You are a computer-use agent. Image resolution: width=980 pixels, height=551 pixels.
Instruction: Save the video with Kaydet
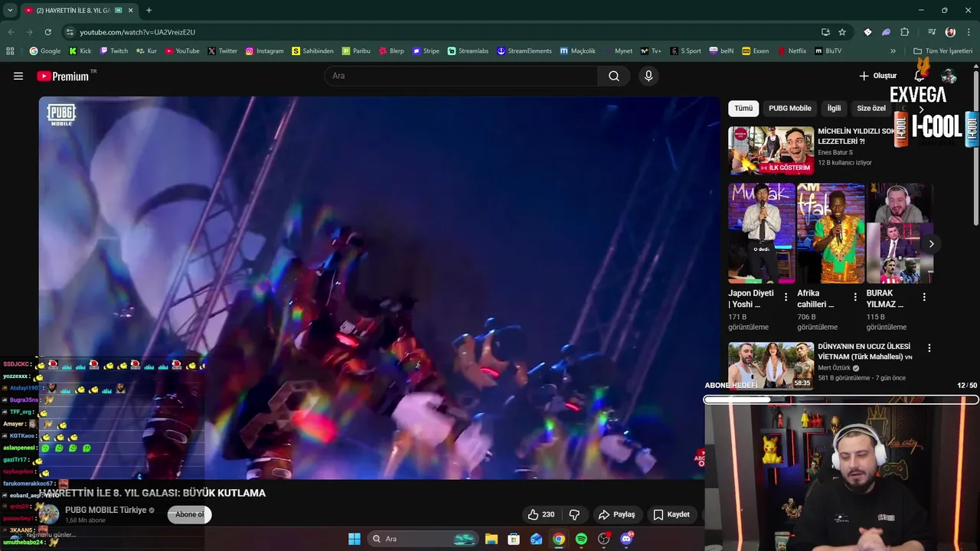tap(671, 514)
